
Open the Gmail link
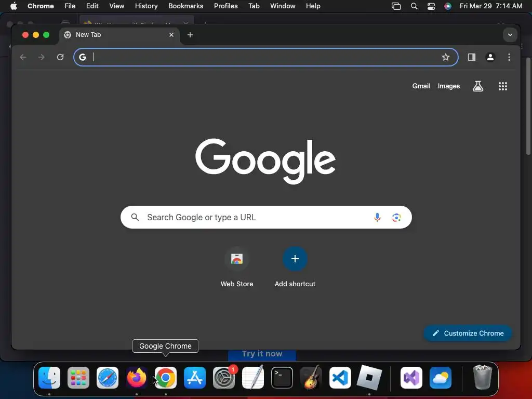point(421,86)
